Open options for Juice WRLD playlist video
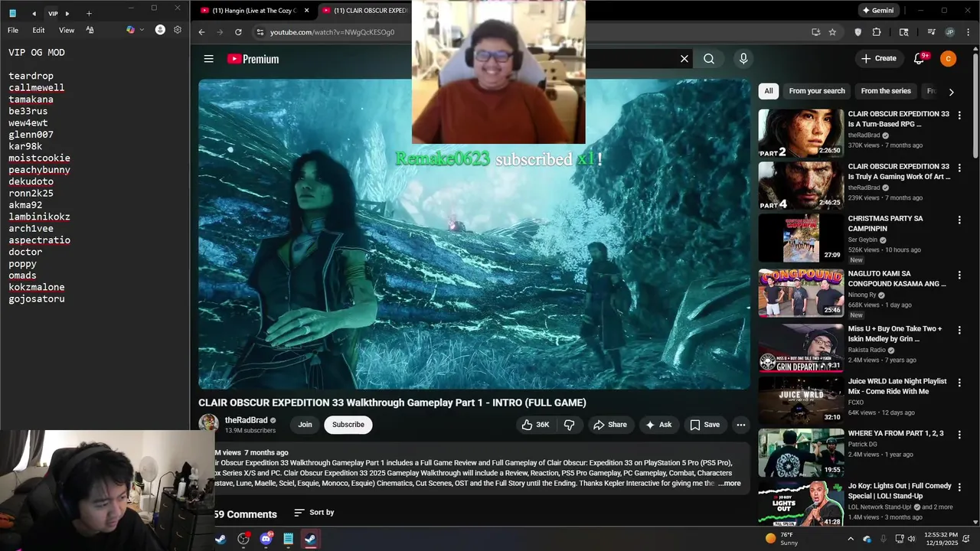980x551 pixels. [x=959, y=383]
